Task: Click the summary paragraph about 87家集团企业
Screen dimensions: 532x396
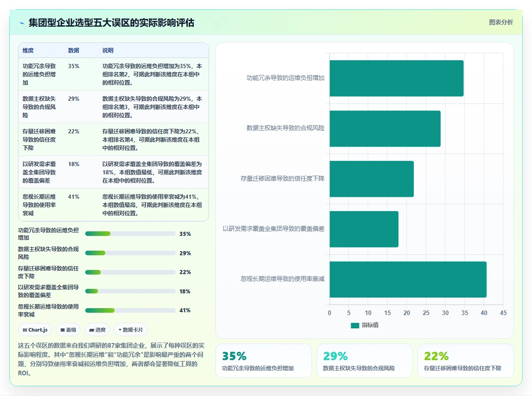Action: click(111, 359)
